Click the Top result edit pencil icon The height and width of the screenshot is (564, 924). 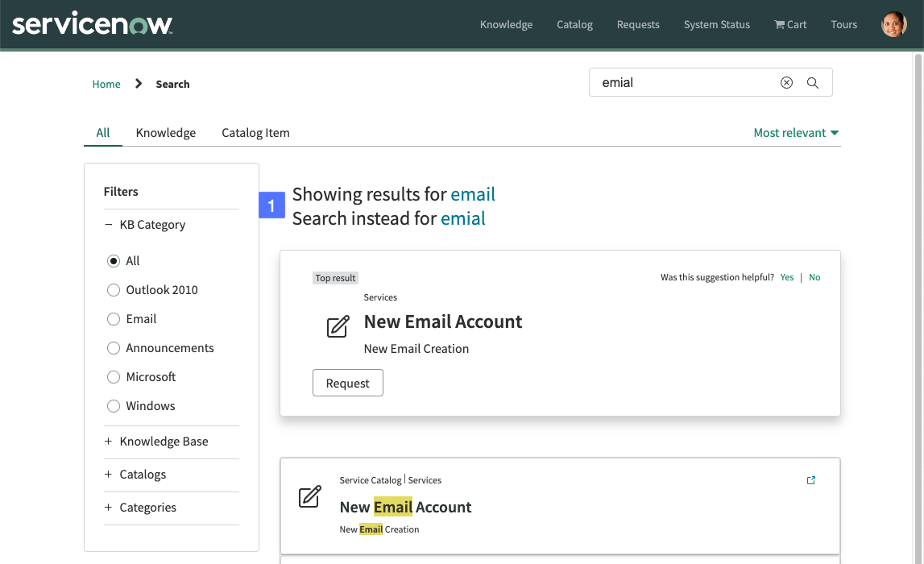pyautogui.click(x=338, y=326)
